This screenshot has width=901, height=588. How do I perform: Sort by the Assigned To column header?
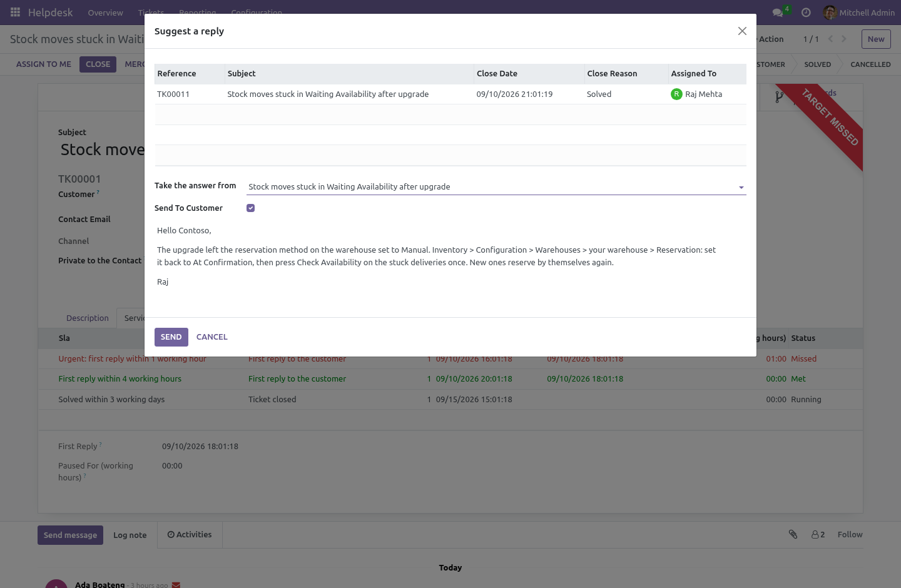(707, 74)
